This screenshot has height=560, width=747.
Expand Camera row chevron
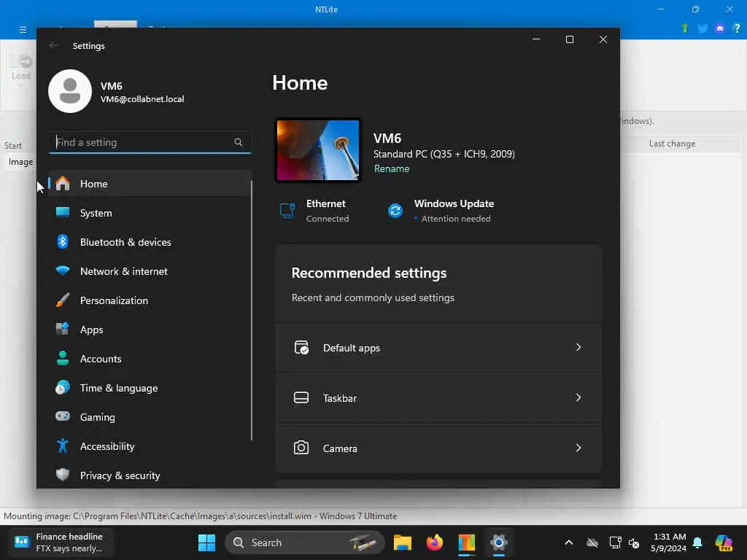(578, 448)
